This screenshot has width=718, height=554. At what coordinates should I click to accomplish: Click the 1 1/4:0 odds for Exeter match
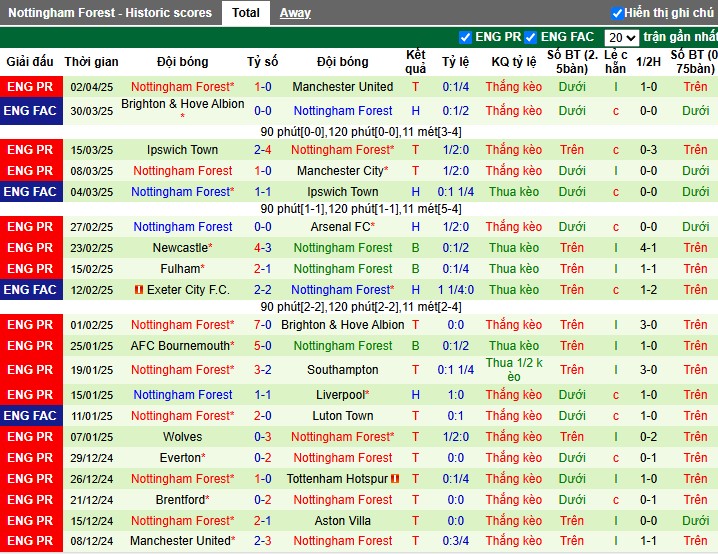(456, 290)
